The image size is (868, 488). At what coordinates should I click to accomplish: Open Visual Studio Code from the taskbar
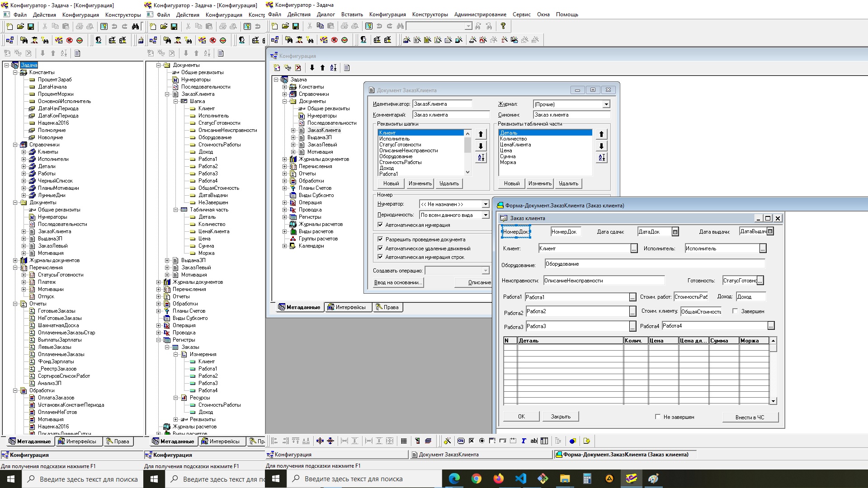pos(520,479)
